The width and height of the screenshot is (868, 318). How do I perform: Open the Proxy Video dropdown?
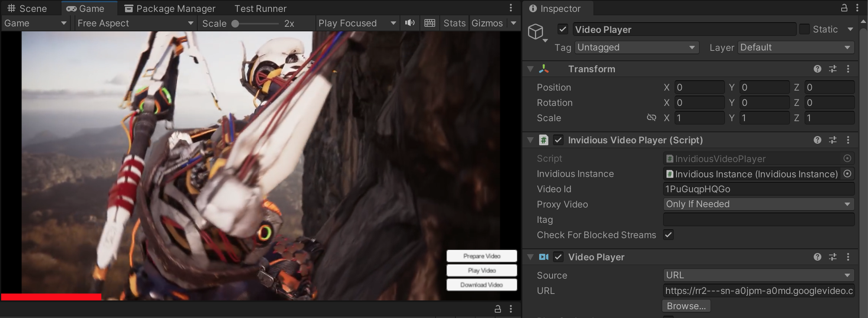[759, 204]
